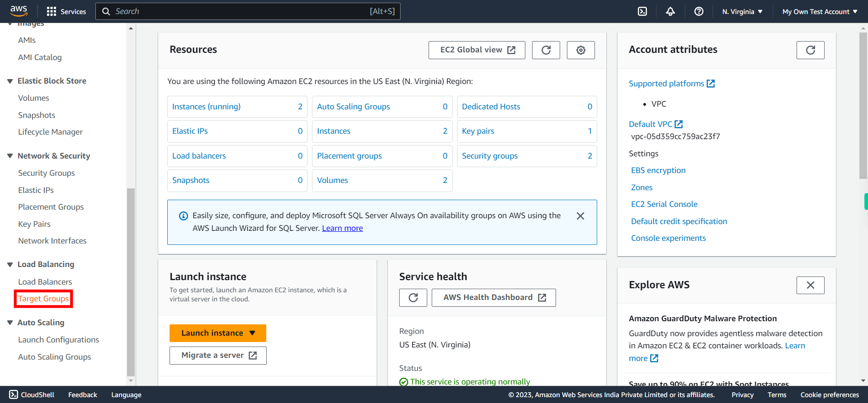
Task: Open the Launch instance dropdown button
Action: tap(218, 333)
